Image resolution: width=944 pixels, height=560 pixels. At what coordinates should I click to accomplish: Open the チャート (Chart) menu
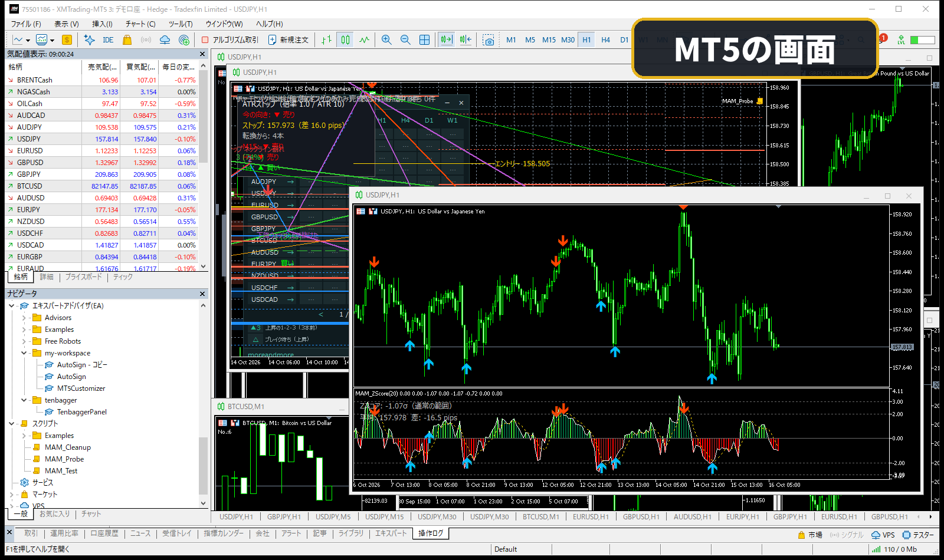(x=140, y=24)
